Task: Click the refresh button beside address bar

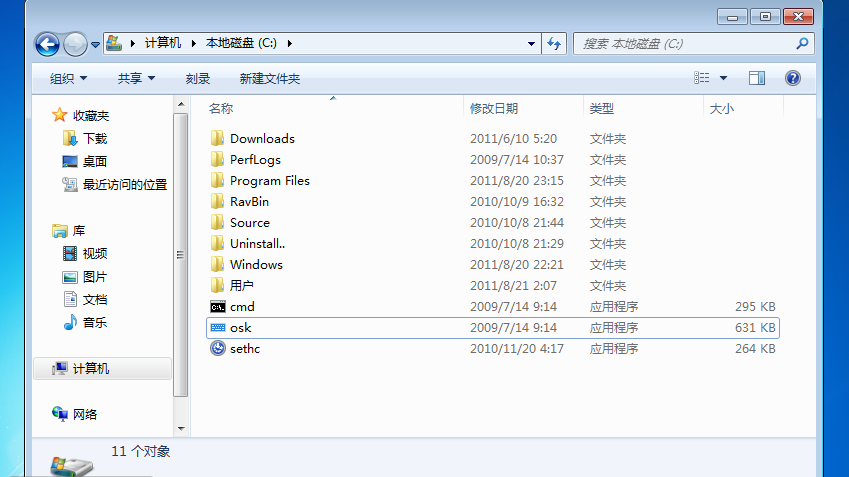Action: 555,44
